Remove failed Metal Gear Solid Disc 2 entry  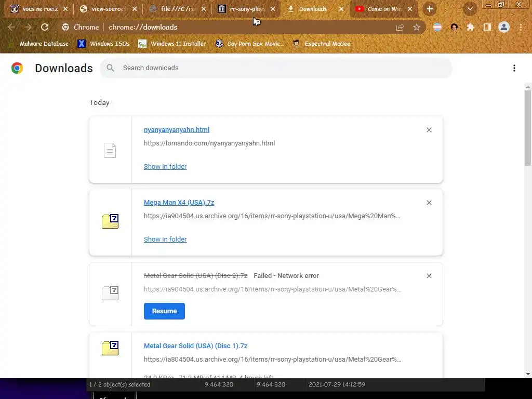pyautogui.click(x=429, y=276)
